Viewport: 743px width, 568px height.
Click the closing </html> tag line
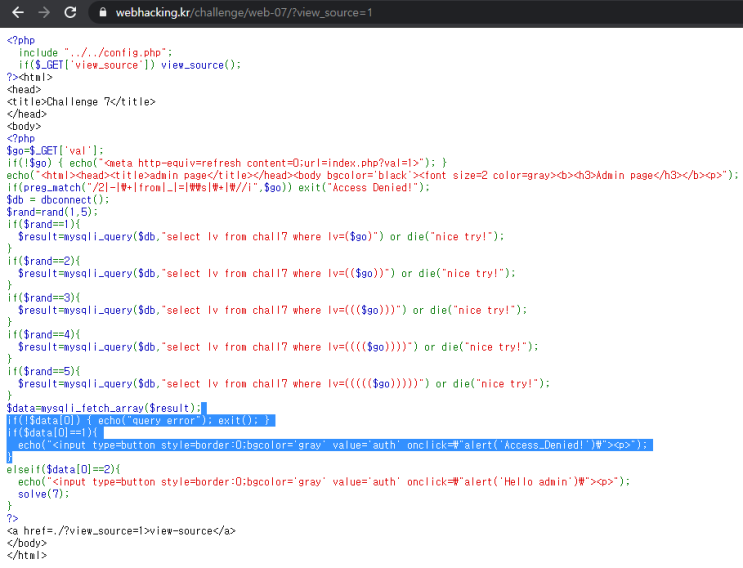(27, 556)
